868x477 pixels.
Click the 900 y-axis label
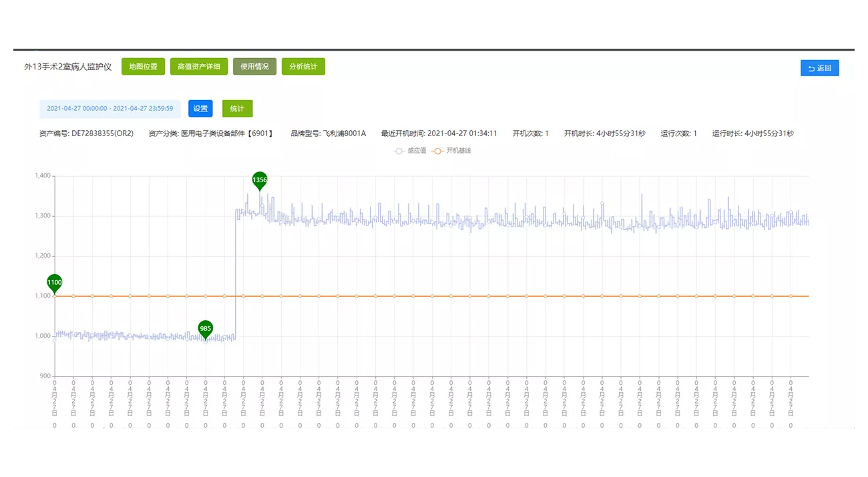click(45, 376)
